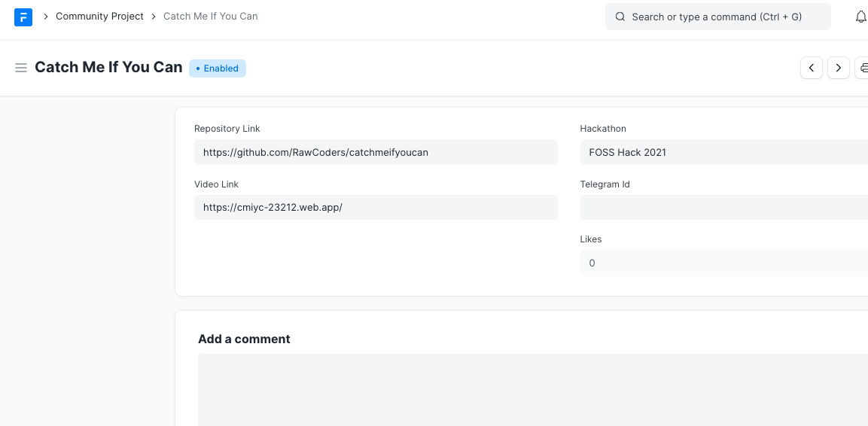Click the Frappe logo home icon
Viewport: 868px width, 426px height.
click(x=23, y=17)
